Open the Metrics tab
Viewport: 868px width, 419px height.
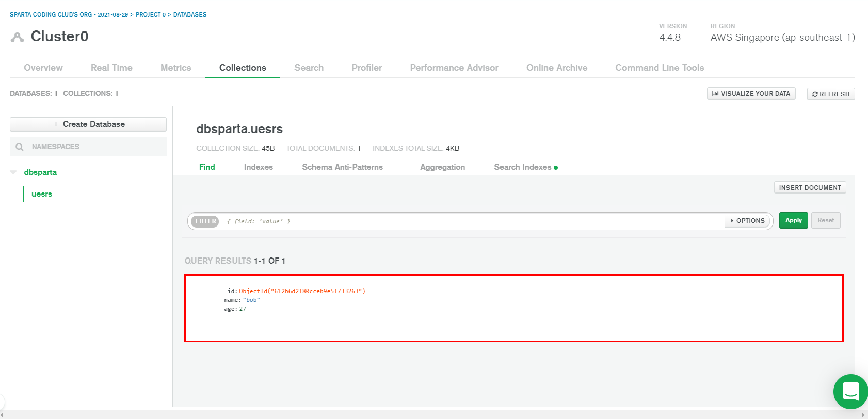tap(176, 68)
